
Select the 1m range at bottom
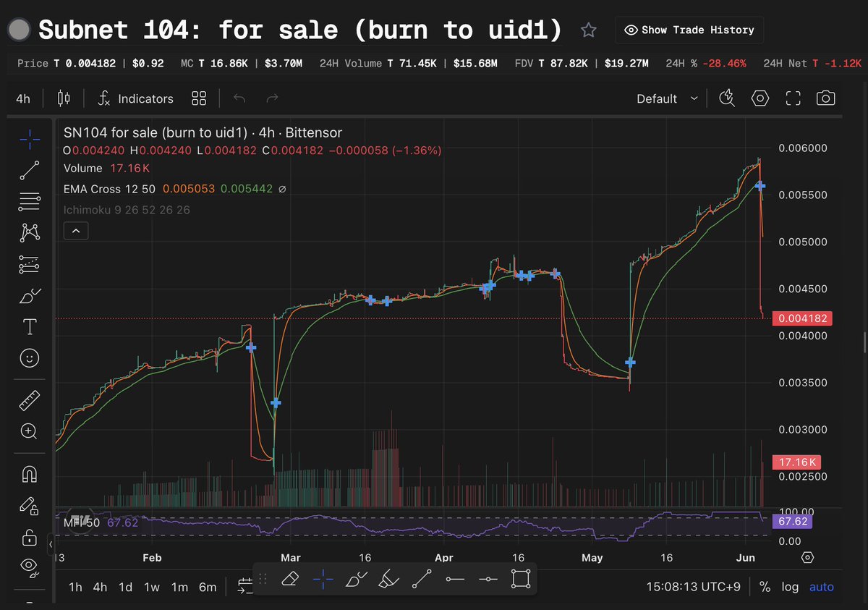click(x=179, y=587)
